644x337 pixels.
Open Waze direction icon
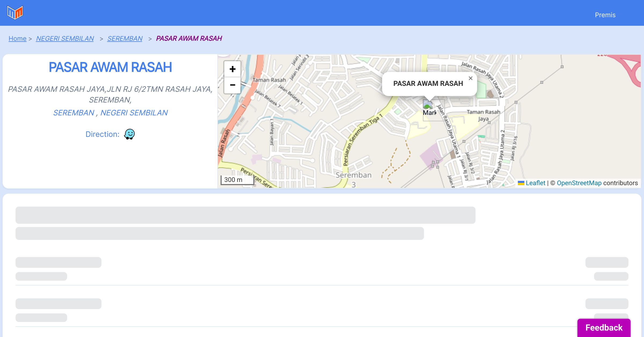pos(129,134)
